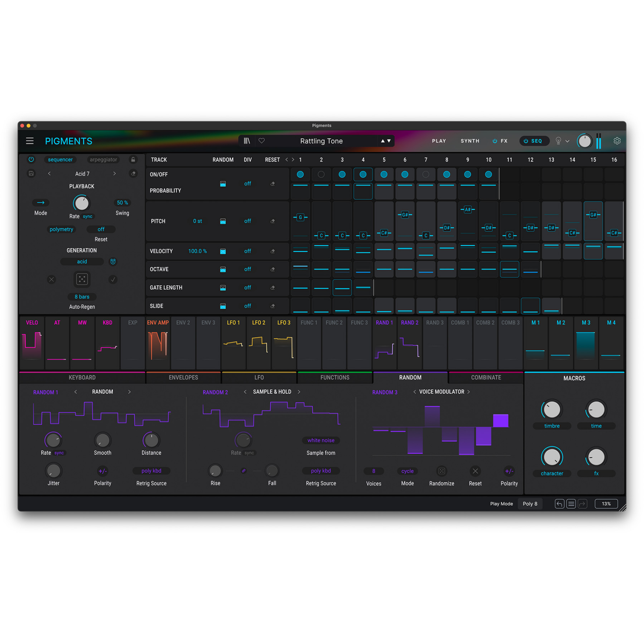Switch Random 3 type with right chevron
Viewport: 644px width, 644px height.
point(469,392)
